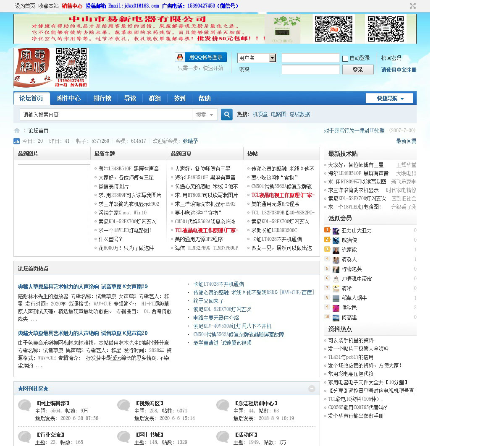Open the 帮助 navigation tab

click(x=205, y=98)
